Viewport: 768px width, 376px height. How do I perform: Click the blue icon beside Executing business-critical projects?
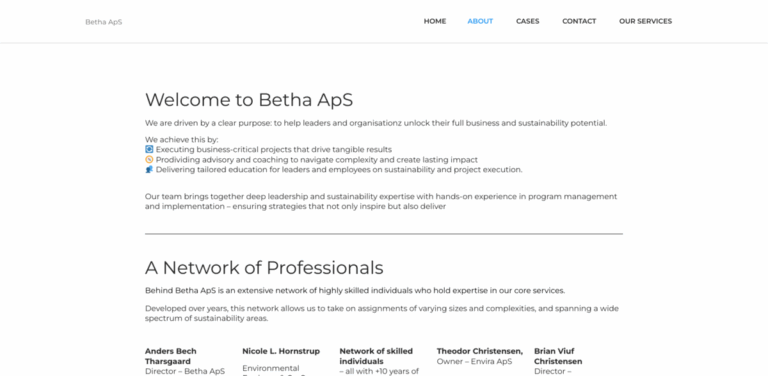(x=149, y=149)
